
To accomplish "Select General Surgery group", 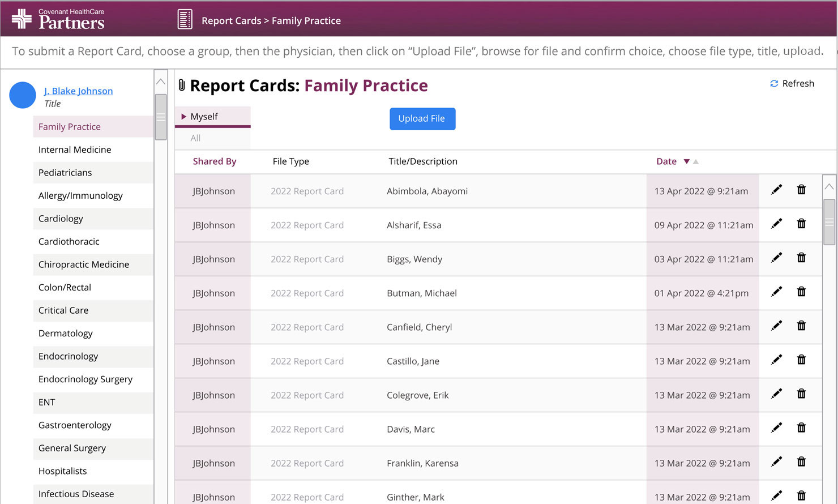I will (93, 448).
